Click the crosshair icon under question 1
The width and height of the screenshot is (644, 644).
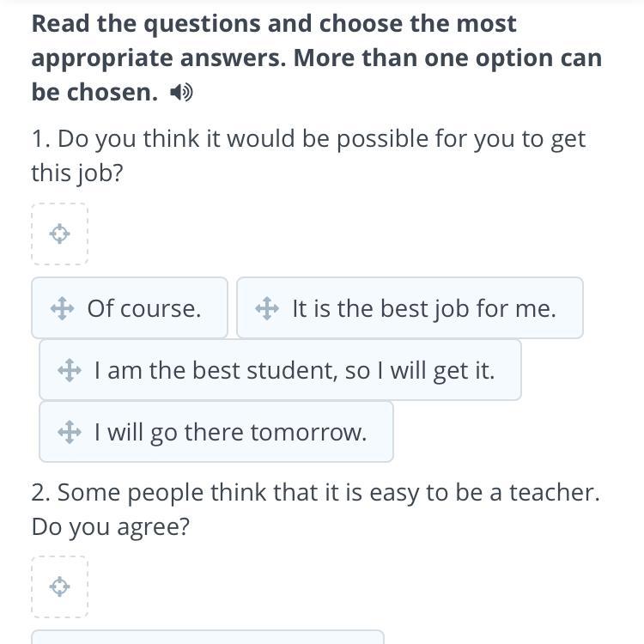[x=59, y=234]
